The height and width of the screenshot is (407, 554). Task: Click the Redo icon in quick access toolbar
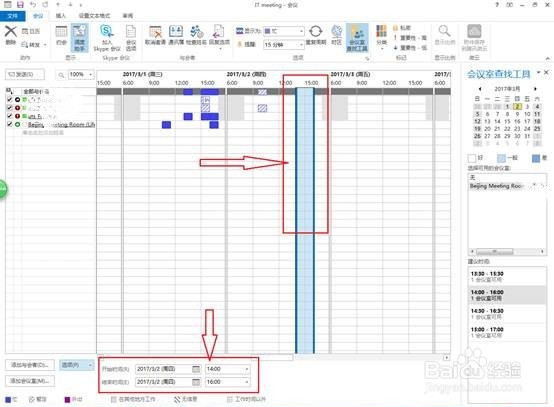click(x=45, y=5)
